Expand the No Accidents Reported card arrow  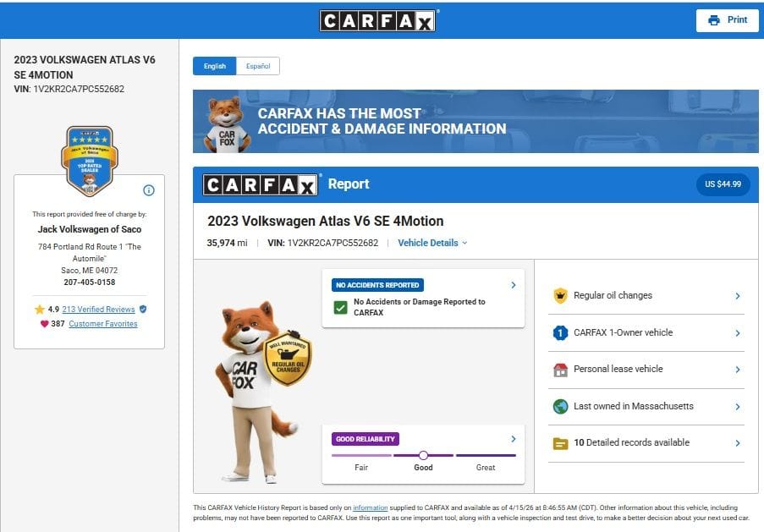[x=513, y=285]
